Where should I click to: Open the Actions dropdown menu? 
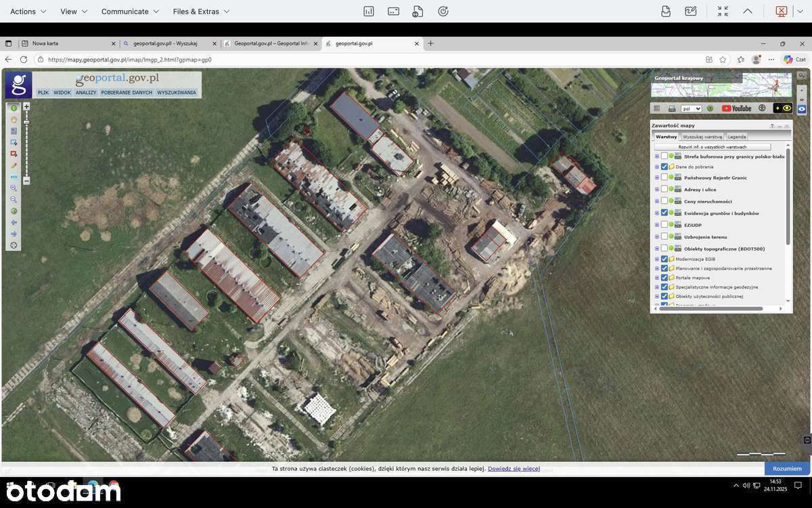pyautogui.click(x=28, y=12)
